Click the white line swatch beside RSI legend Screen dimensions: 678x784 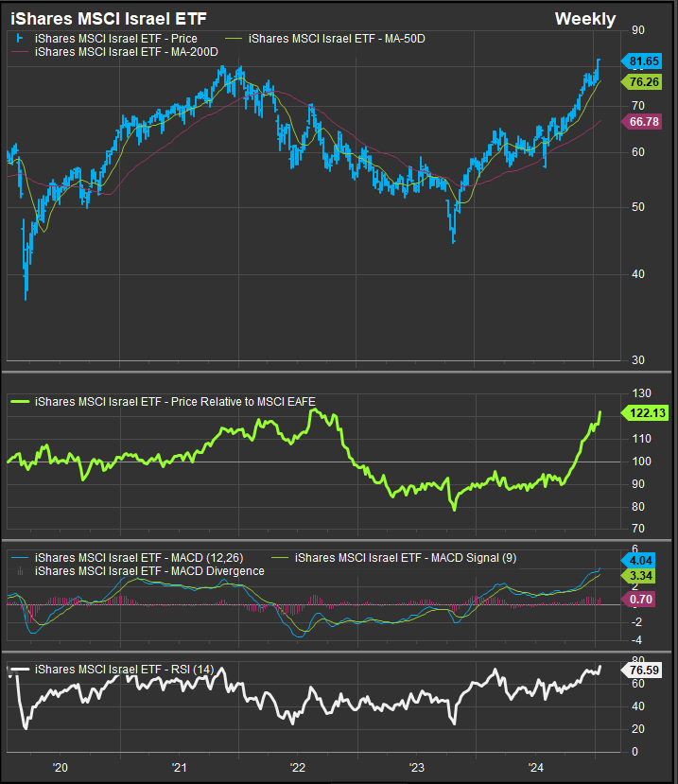pos(20,670)
